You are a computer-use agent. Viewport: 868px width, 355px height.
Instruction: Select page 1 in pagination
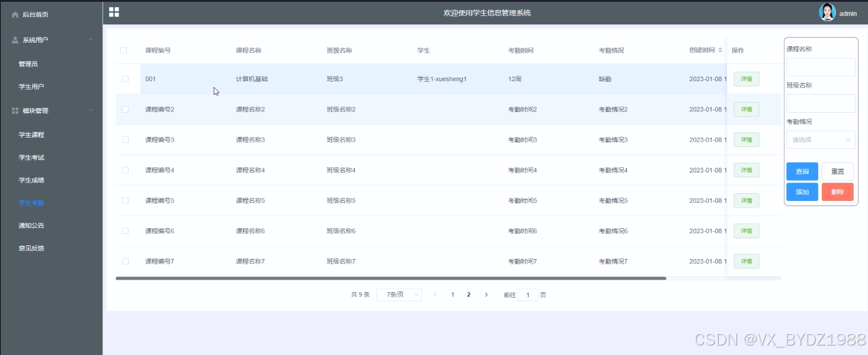[453, 295]
